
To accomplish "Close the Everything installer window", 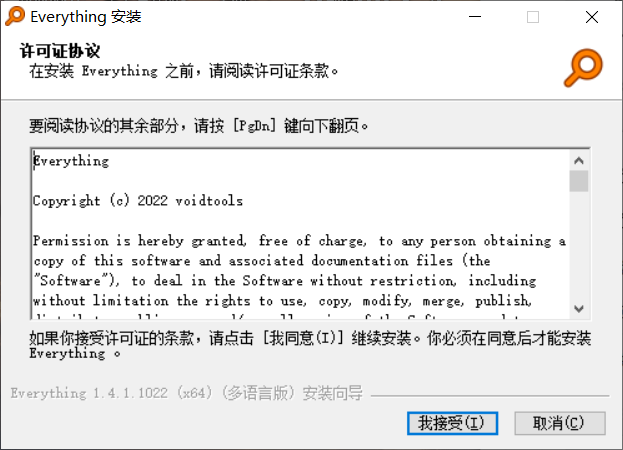I will pyautogui.click(x=592, y=17).
